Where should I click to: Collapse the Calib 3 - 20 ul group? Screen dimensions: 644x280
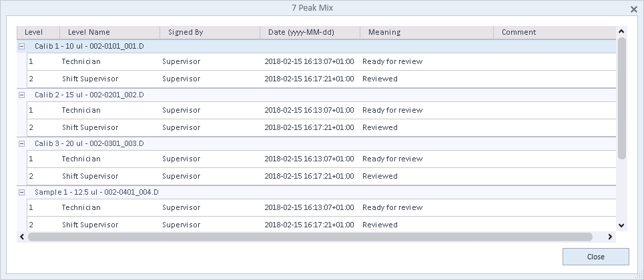(22, 144)
